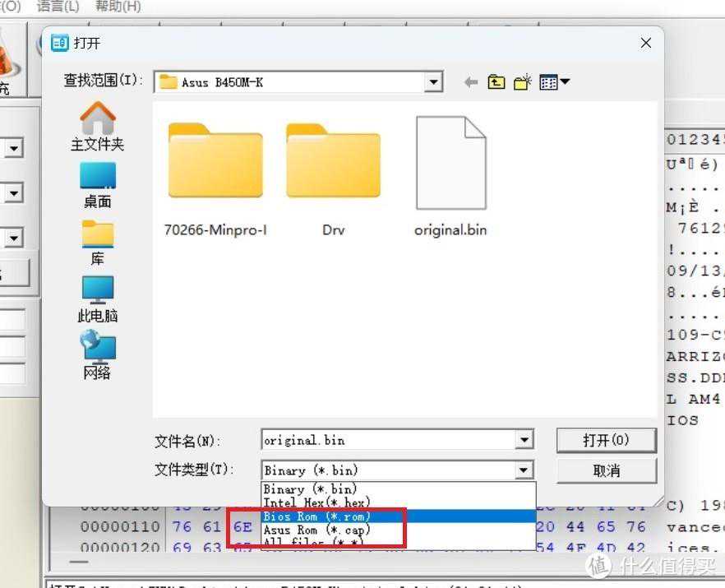Create a new folder
Viewport: 725px width, 588px height.
(522, 82)
